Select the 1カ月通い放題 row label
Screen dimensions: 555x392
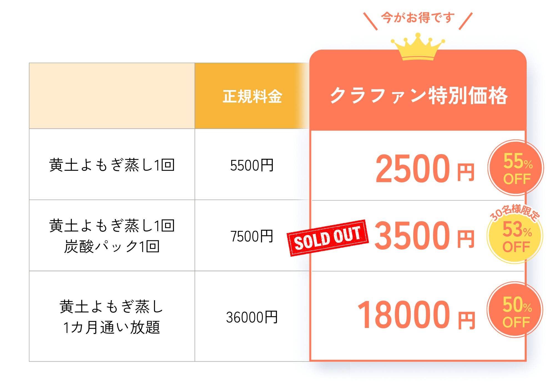tap(112, 327)
